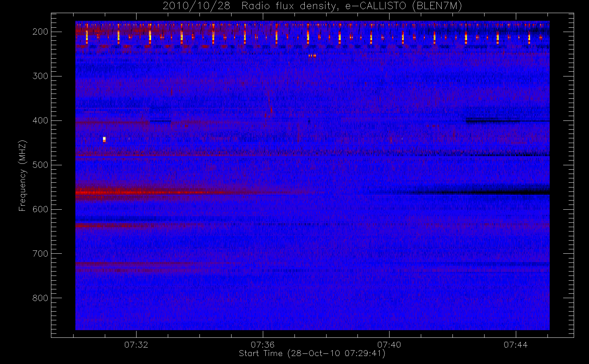The image size is (589, 364).
Task: Click the small yellow burst near 250 MHz
Action: point(312,56)
